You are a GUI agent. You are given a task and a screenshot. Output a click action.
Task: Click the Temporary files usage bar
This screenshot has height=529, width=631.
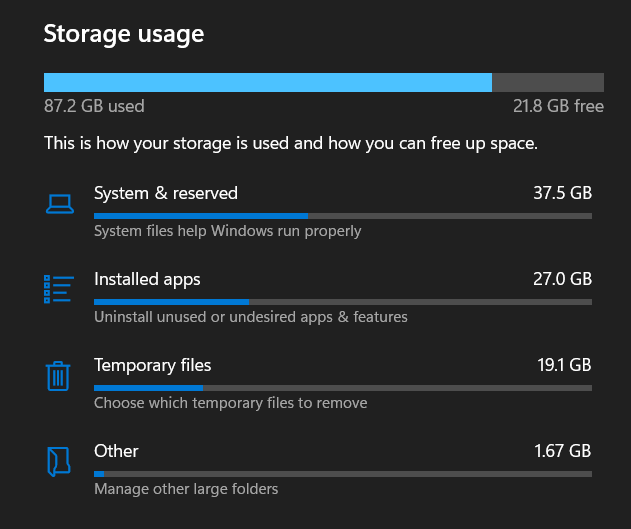point(342,387)
